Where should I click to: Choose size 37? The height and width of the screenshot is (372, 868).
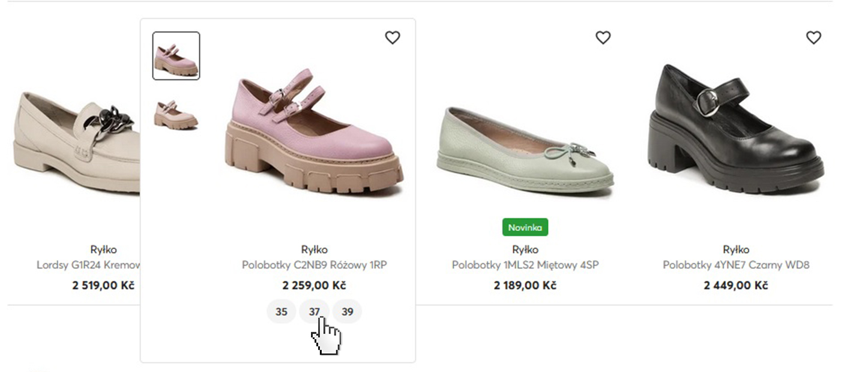tap(314, 311)
